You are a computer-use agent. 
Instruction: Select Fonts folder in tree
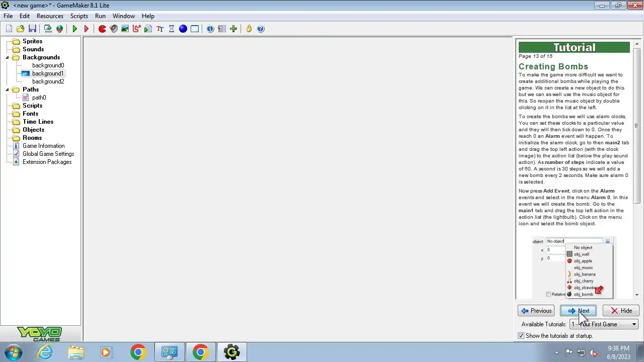30,114
